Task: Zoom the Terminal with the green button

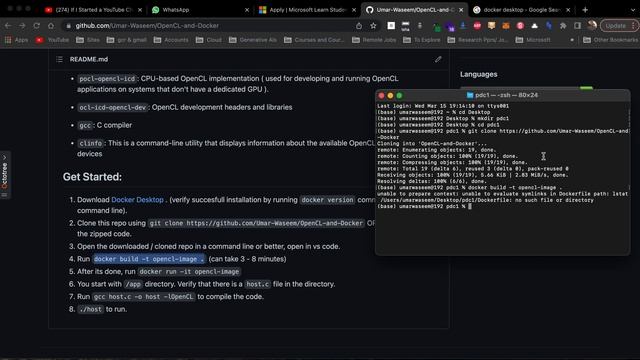Action: [x=399, y=96]
